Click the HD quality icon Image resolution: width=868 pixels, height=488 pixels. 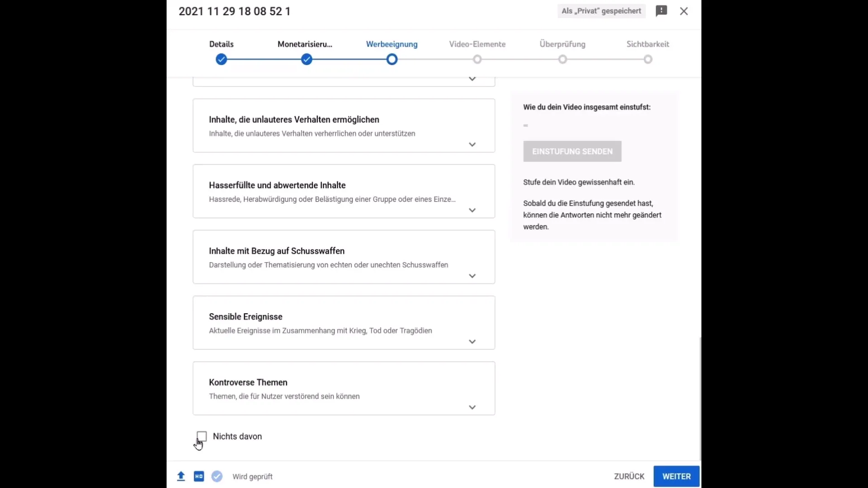pos(199,476)
